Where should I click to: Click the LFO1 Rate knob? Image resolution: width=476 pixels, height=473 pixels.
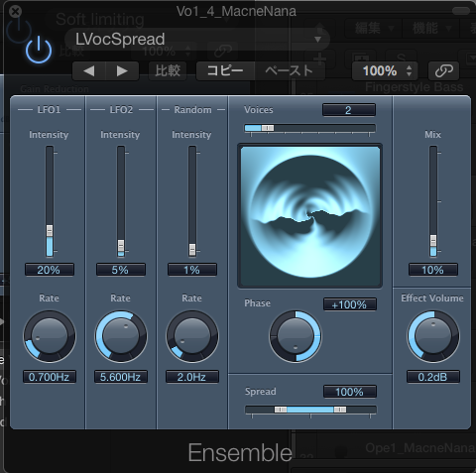[50, 336]
